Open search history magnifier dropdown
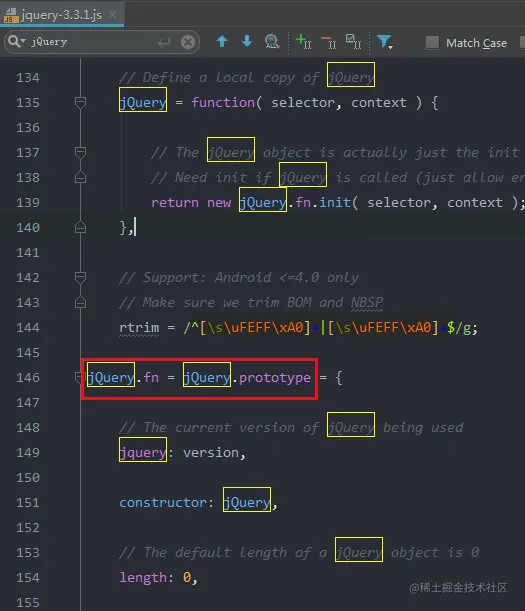525x611 pixels. [x=16, y=41]
